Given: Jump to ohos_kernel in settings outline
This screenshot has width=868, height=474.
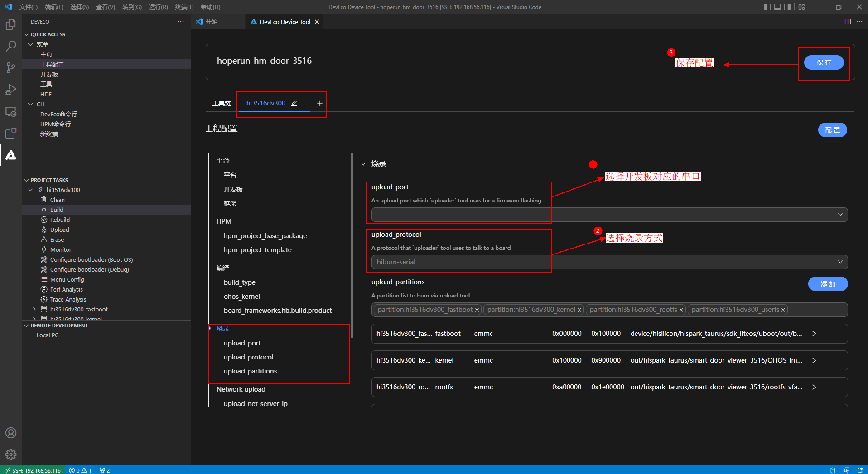Looking at the screenshot, I should pos(241,297).
